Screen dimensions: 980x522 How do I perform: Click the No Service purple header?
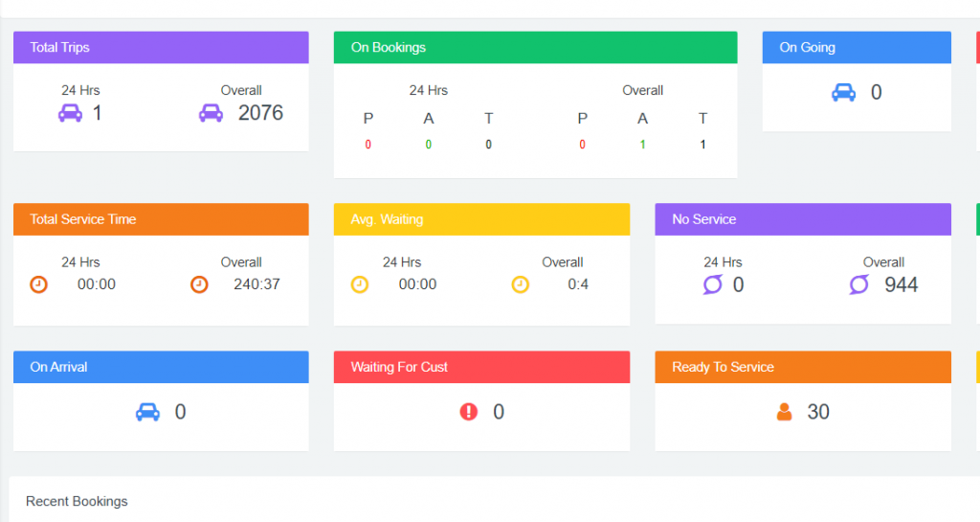802,219
